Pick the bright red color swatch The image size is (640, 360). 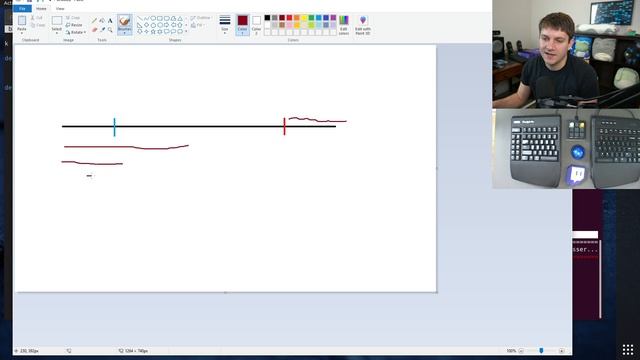click(289, 18)
